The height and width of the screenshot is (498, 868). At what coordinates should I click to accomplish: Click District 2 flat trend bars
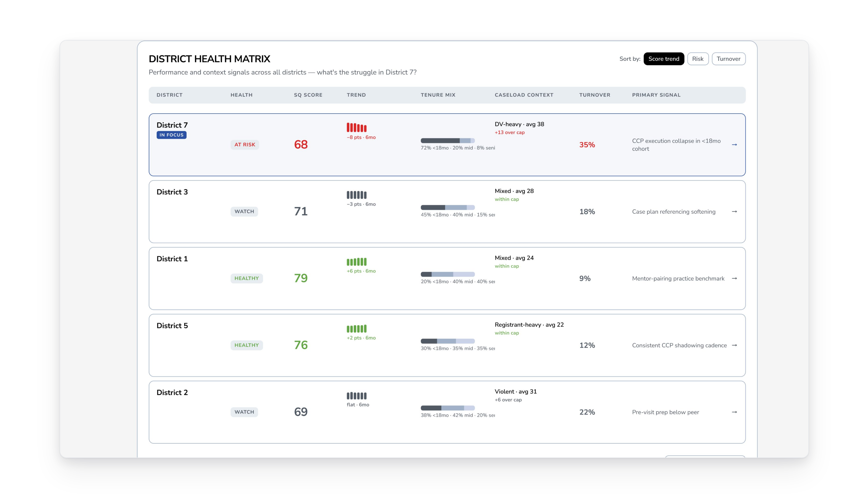356,396
